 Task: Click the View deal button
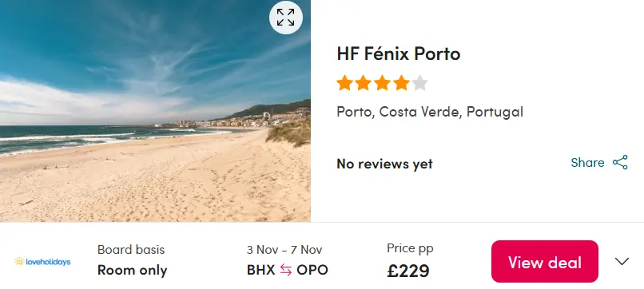[545, 262]
